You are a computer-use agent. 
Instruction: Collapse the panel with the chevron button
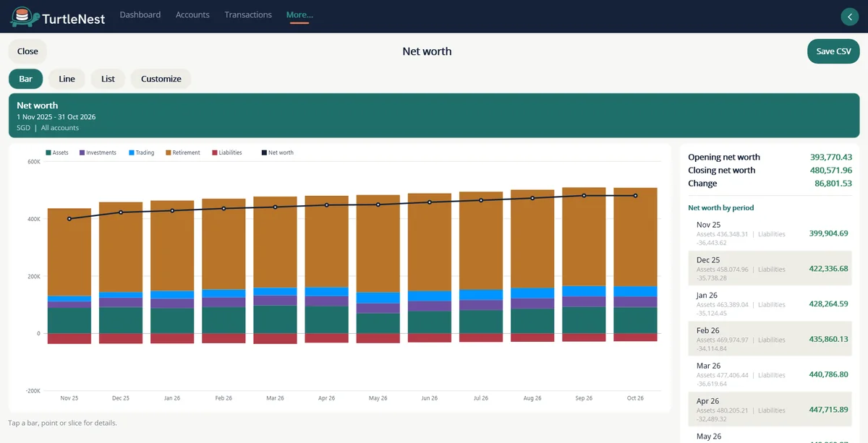849,17
